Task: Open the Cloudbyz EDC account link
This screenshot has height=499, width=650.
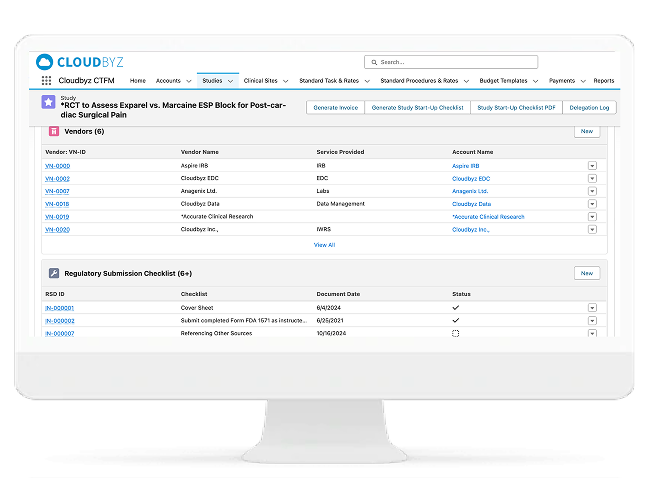Action: point(471,179)
